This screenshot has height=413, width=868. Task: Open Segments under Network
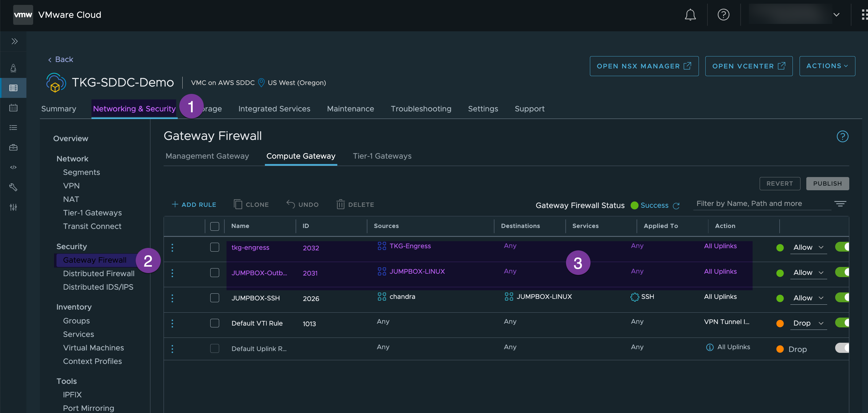pos(81,172)
